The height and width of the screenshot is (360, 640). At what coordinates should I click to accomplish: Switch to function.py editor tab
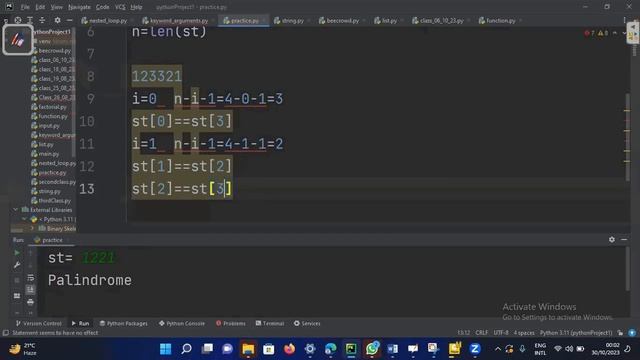500,20
